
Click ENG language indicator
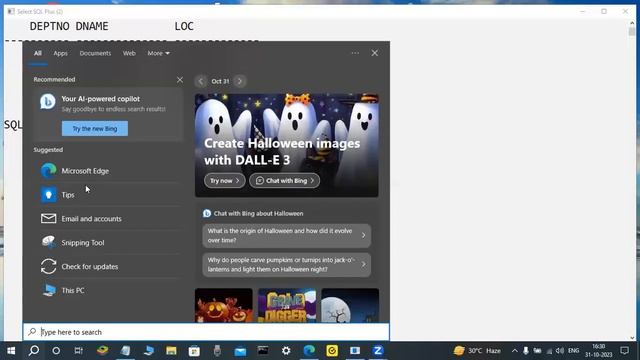tap(573, 351)
